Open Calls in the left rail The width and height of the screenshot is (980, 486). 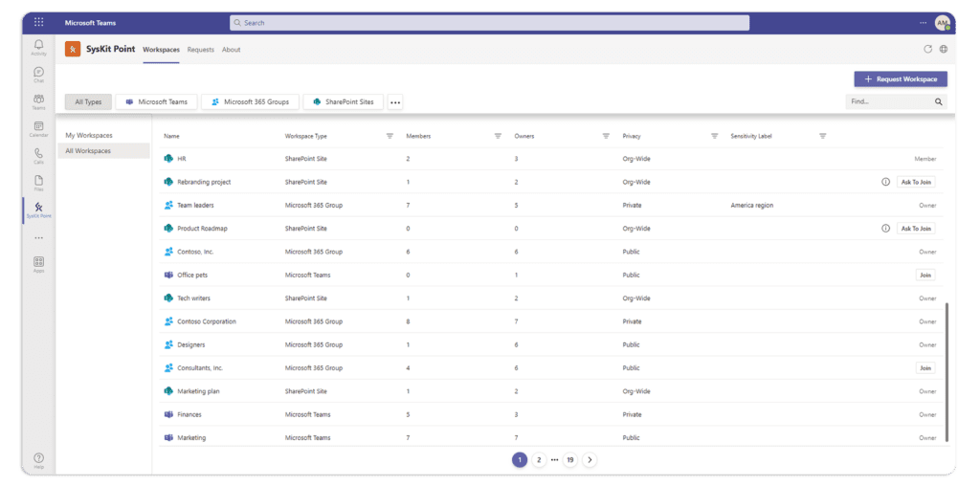pos(38,156)
